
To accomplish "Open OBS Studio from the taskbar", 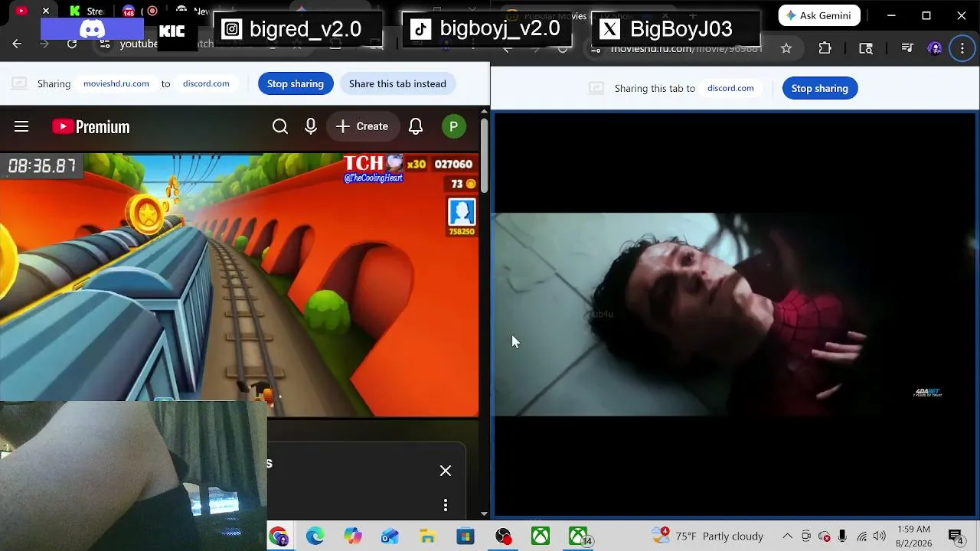I will click(503, 536).
